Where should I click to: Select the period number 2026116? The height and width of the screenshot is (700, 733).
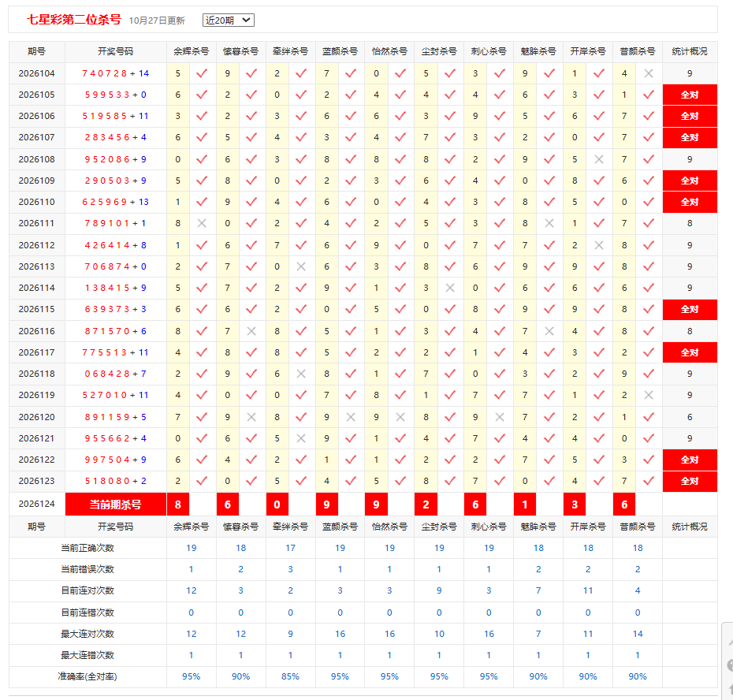pyautogui.click(x=36, y=331)
